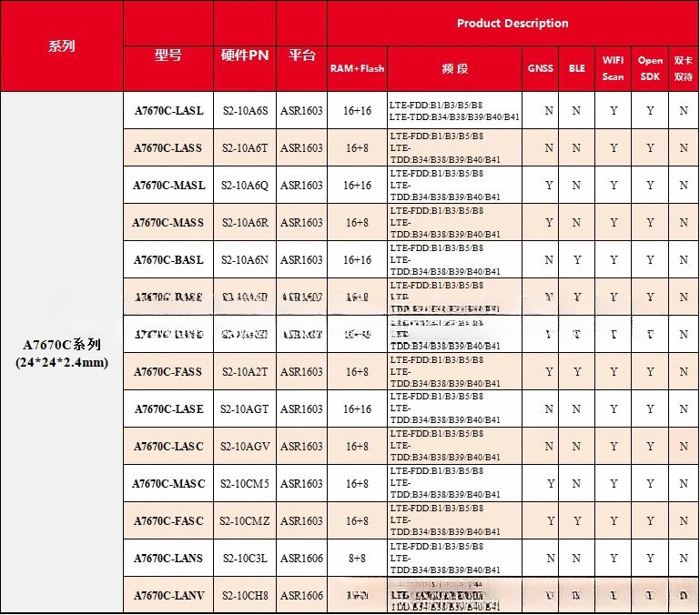Select WIFI Scan value Y in A7670C-MASS row
This screenshot has height=615, width=700.
tap(614, 222)
